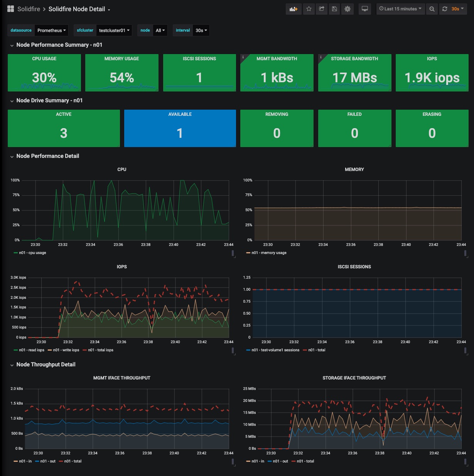Zoom out time range magnifier icon
Image resolution: width=474 pixels, height=476 pixels.
coord(432,9)
